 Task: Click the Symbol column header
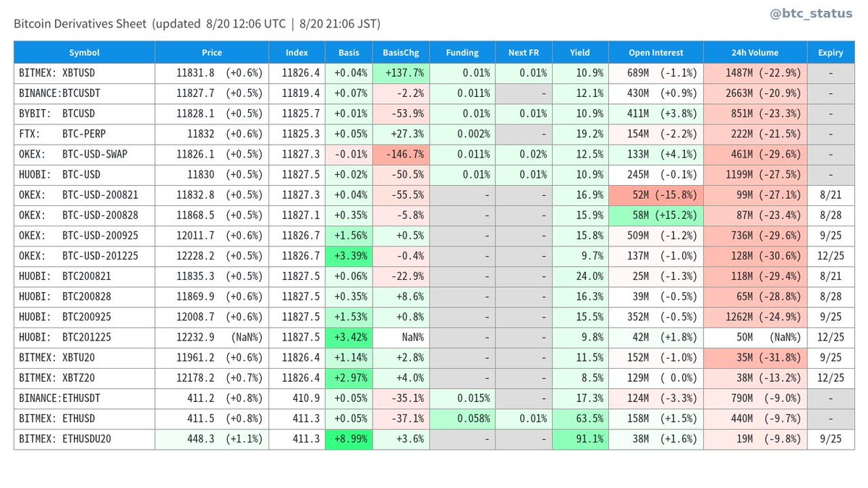click(85, 53)
